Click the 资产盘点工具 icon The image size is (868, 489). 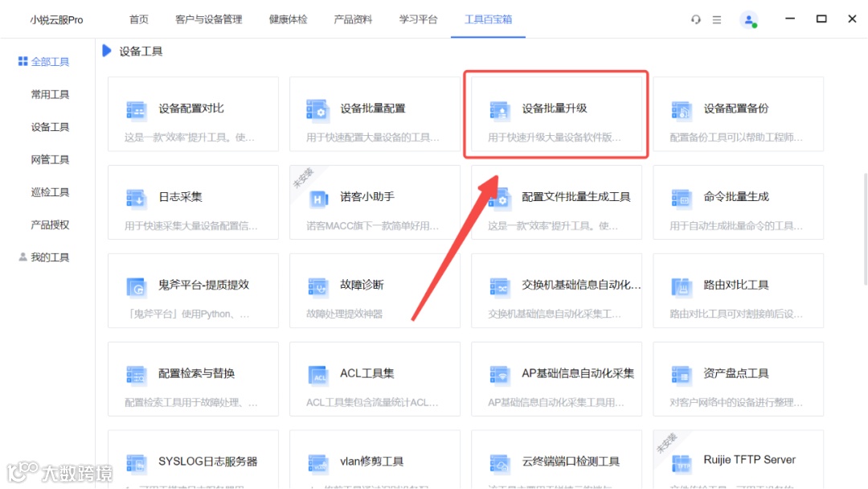click(681, 375)
